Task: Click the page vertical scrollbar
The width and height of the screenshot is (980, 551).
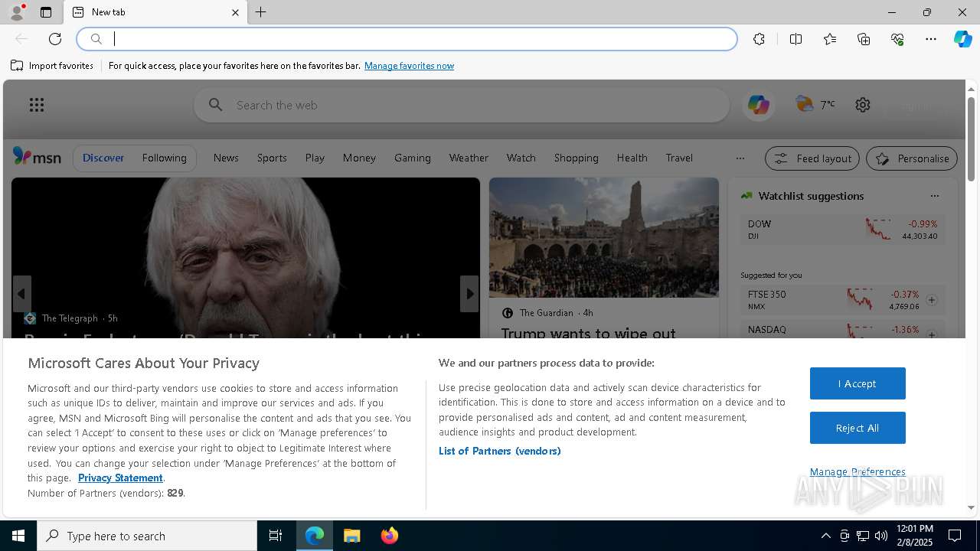Action: click(x=971, y=139)
